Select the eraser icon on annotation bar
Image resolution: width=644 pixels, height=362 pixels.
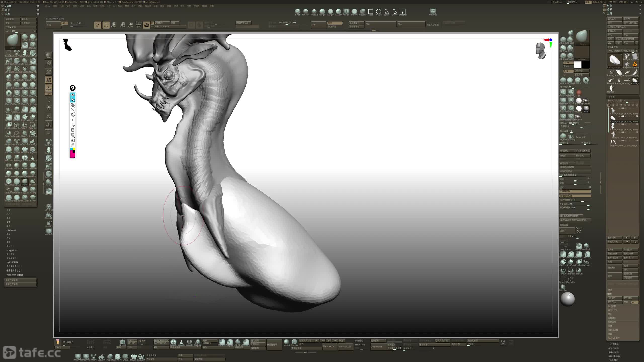(x=73, y=115)
